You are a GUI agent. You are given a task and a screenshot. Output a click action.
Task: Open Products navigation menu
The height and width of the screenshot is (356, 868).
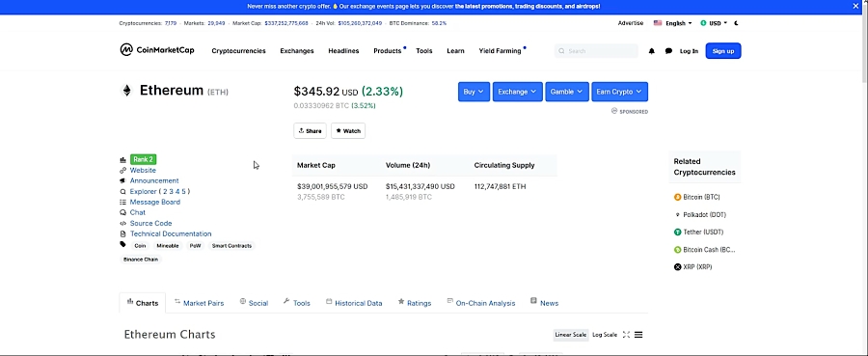388,51
